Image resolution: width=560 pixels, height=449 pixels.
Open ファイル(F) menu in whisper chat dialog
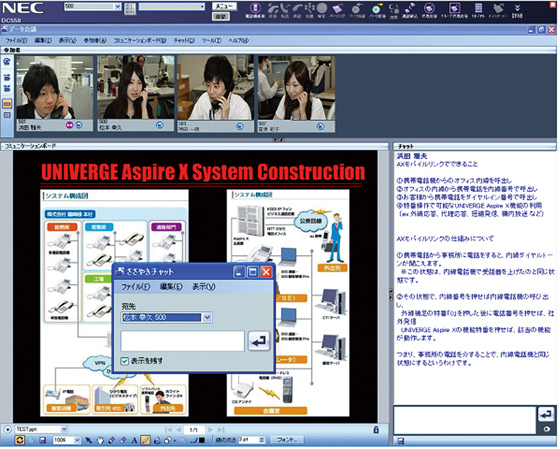point(135,286)
